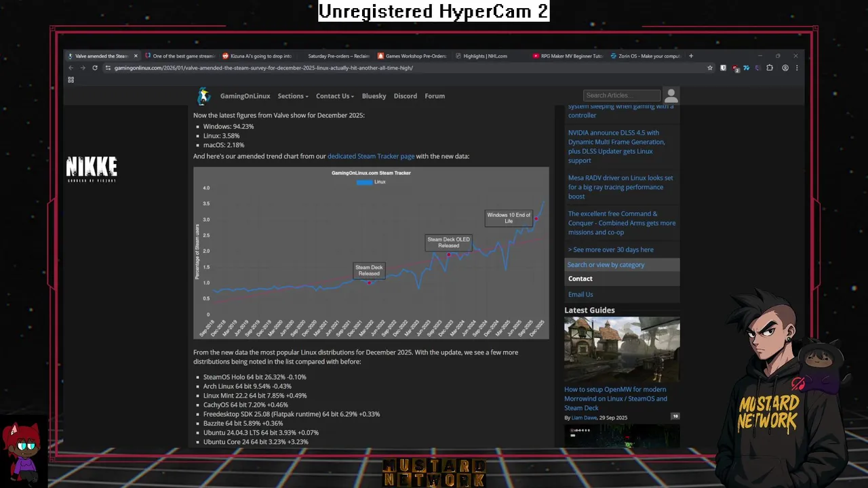868x488 pixels.
Task: Open the Bluesky nav link
Action: [x=374, y=96]
